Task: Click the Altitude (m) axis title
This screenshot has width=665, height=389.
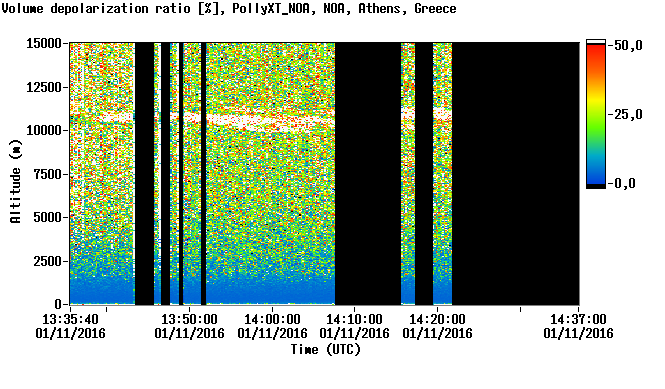Action: 15,181
